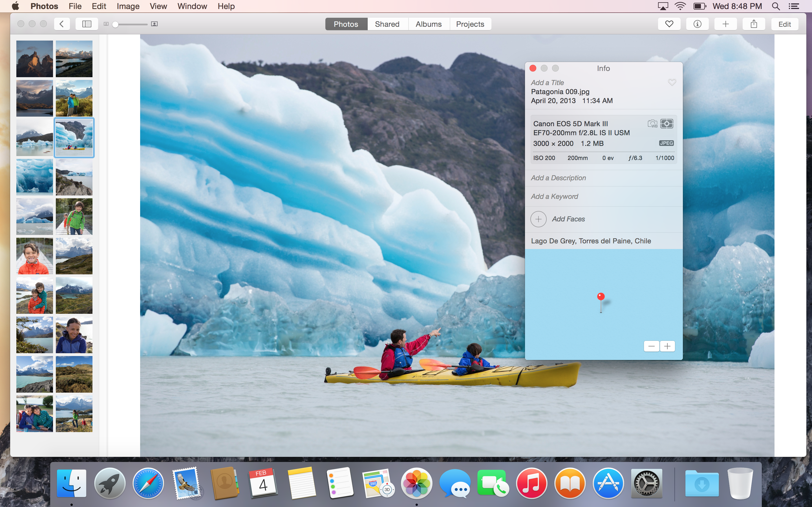Click the plus Add To toolbar button

coord(725,24)
